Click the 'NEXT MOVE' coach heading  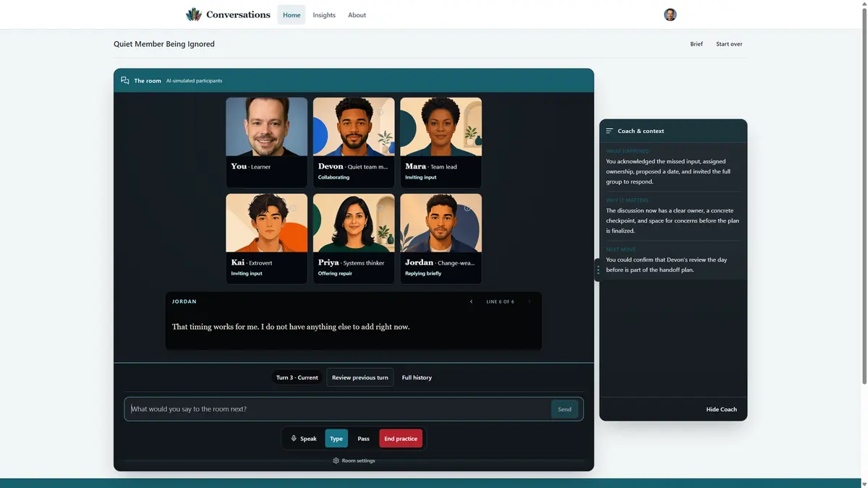click(x=621, y=249)
